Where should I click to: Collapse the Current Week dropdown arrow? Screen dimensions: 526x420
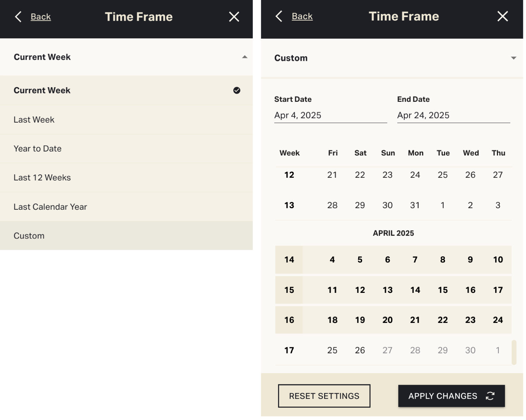[245, 57]
